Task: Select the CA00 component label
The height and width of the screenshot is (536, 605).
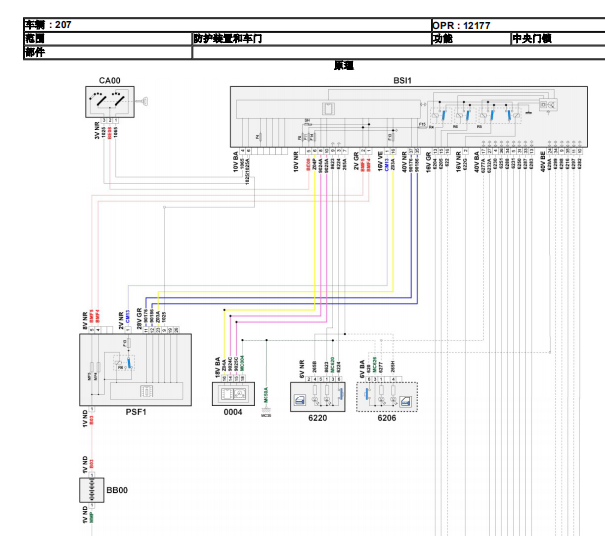Action: pos(110,80)
